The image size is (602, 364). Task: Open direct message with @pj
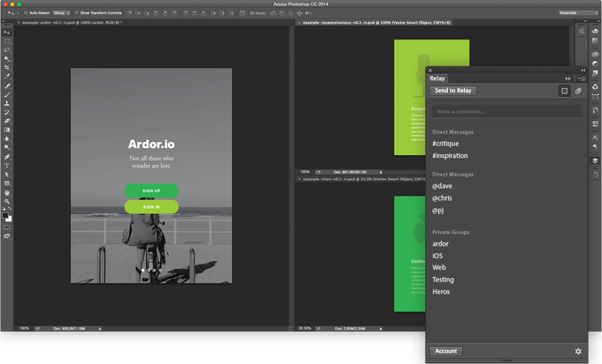click(437, 211)
